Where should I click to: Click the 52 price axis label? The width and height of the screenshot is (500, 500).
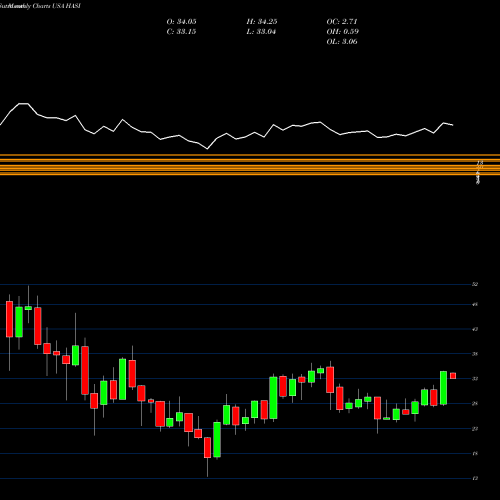coord(475,284)
